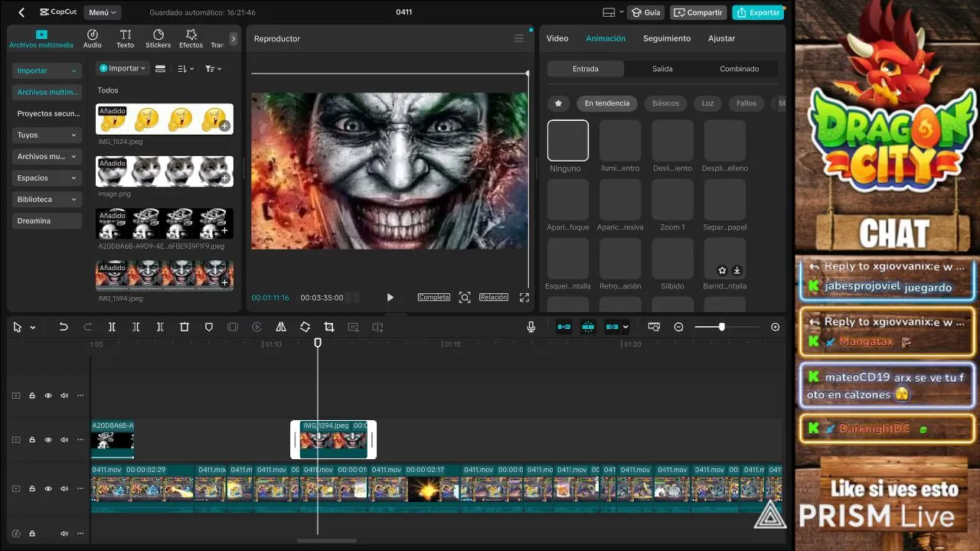980x551 pixels.
Task: Open the Crop tool in the timeline toolbar
Action: pos(329,327)
